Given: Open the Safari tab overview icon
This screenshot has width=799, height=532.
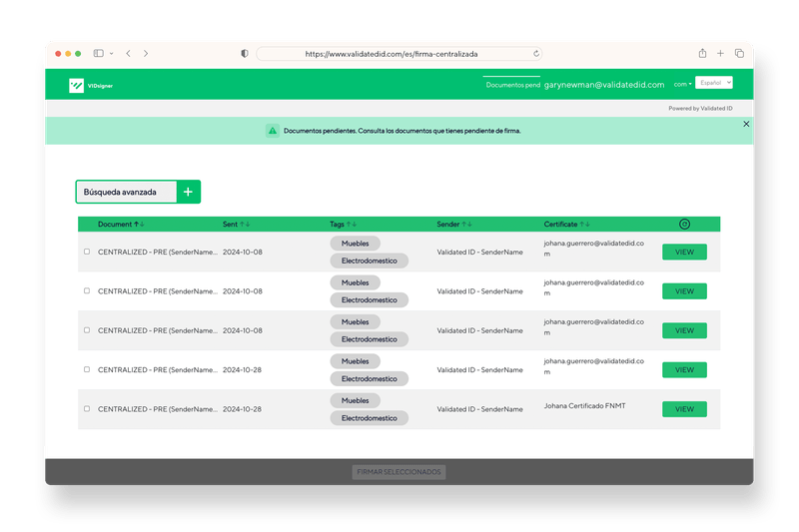Looking at the screenshot, I should [739, 53].
